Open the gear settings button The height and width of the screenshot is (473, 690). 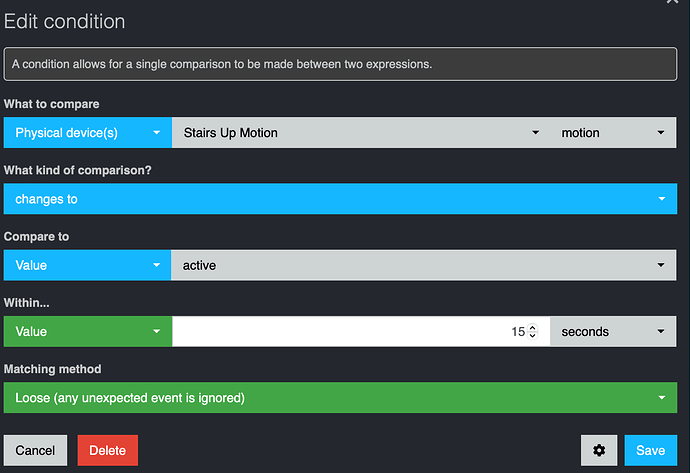click(598, 450)
